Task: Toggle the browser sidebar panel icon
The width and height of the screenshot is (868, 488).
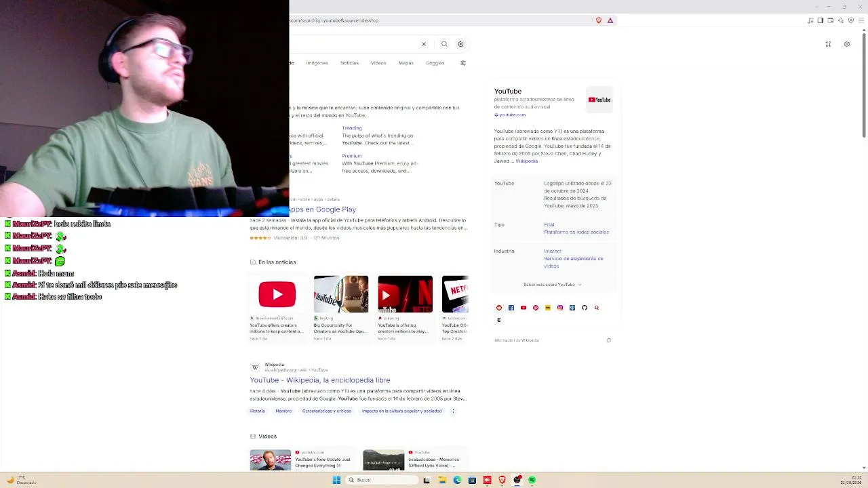Action: (820, 20)
